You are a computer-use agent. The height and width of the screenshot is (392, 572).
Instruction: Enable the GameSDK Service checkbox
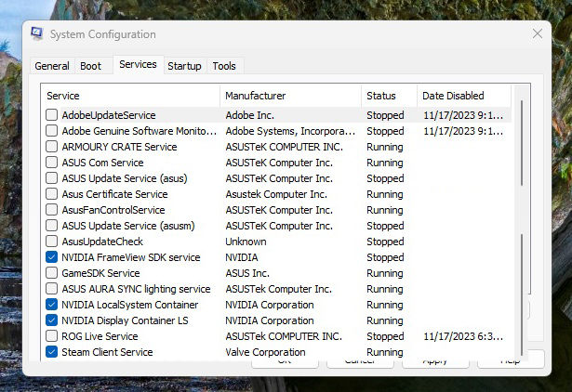click(x=51, y=273)
